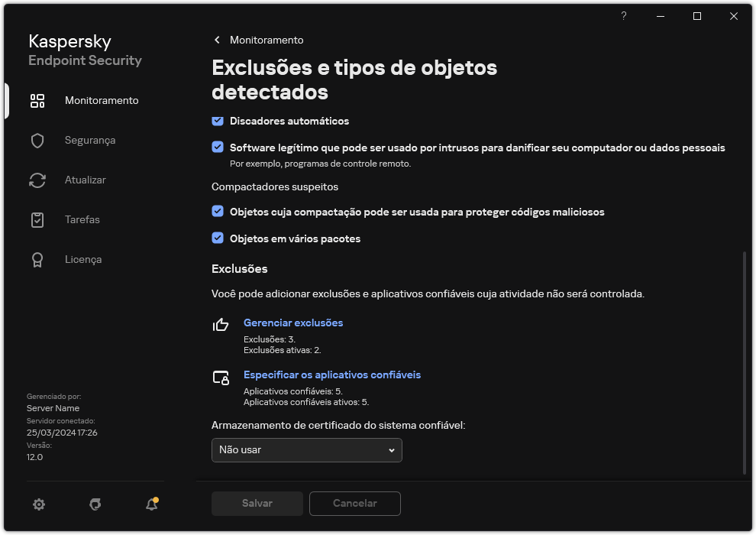The image size is (756, 535).
Task: Uncheck Software legítimo usado por intrusos
Action: click(217, 148)
